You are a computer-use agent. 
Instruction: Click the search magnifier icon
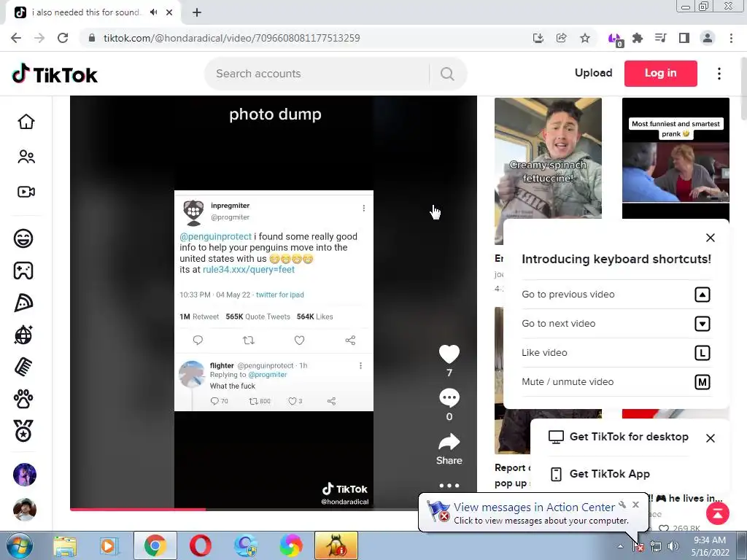click(x=447, y=74)
